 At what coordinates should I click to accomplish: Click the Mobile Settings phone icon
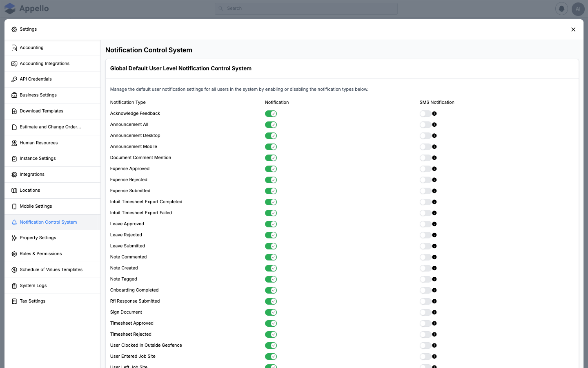[14, 206]
